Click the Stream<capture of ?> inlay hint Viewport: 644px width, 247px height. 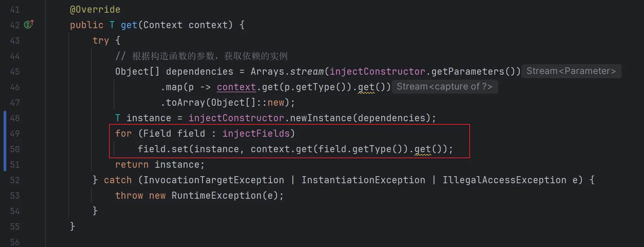[444, 87]
